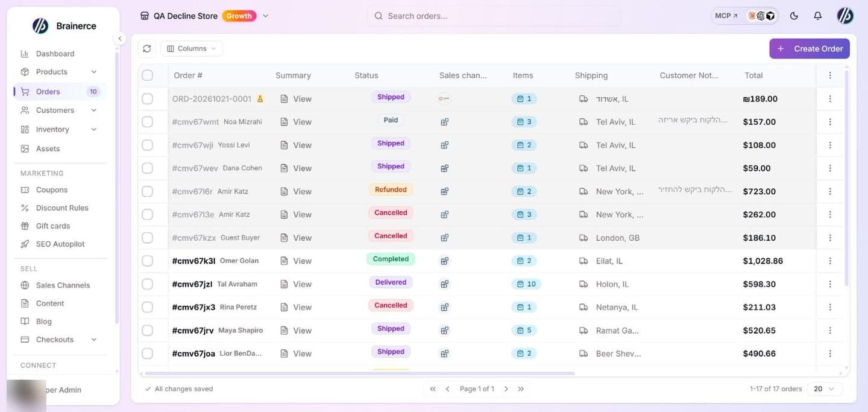This screenshot has width=868, height=412.
Task: Click the Refunded status badge
Action: coord(391,189)
